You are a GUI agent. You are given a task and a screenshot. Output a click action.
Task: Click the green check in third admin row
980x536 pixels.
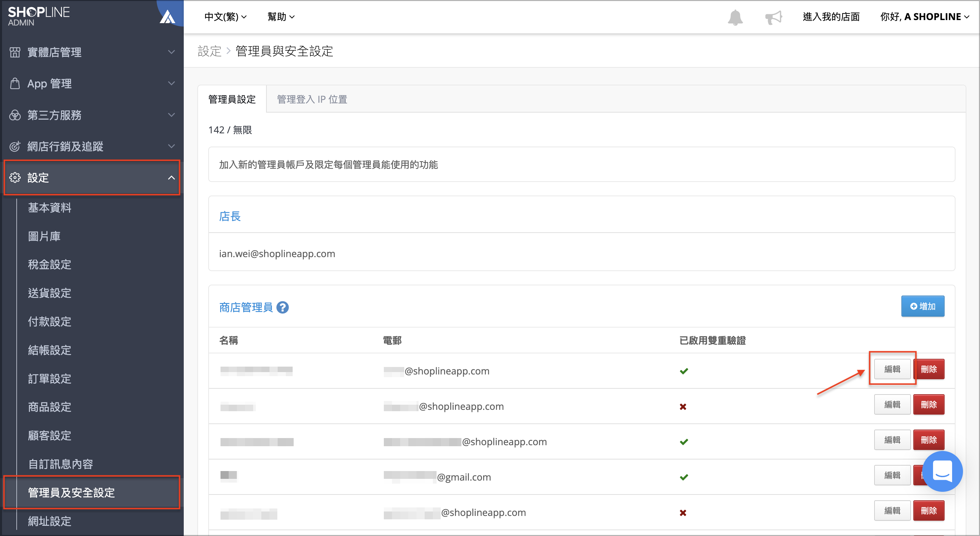tap(684, 442)
